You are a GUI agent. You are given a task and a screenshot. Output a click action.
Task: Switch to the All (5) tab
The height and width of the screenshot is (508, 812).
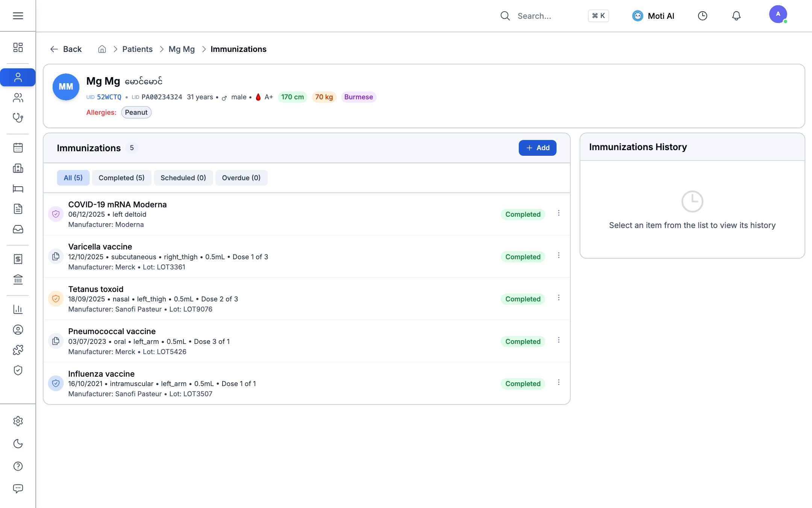click(x=73, y=178)
